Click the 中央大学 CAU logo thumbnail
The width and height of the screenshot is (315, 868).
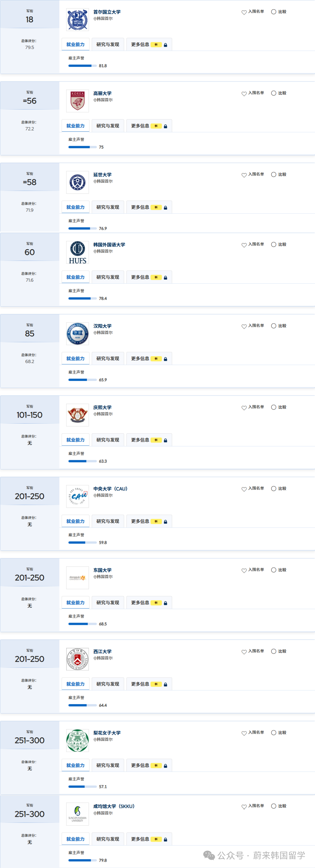[x=77, y=497]
